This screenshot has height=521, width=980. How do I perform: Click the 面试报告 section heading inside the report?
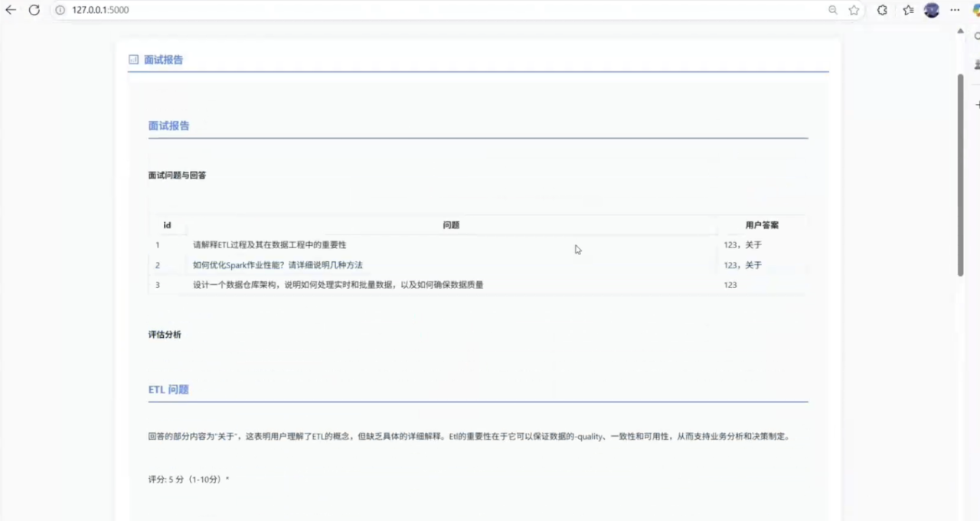168,126
